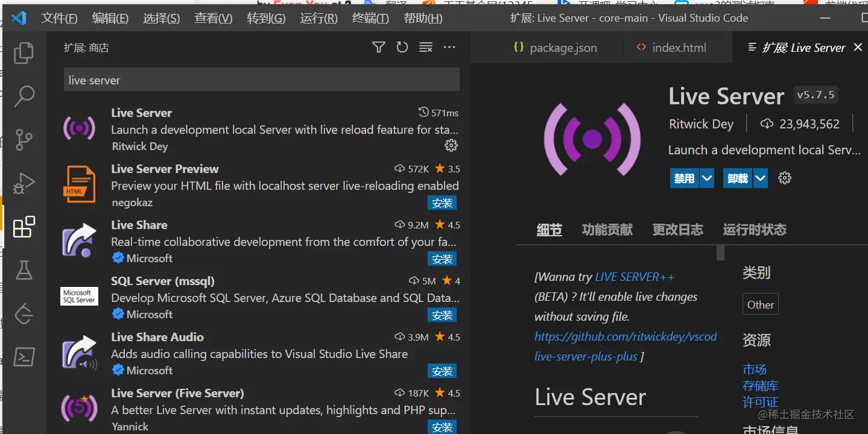868x434 pixels.
Task: Install Live Server Preview extension
Action: 442,203
